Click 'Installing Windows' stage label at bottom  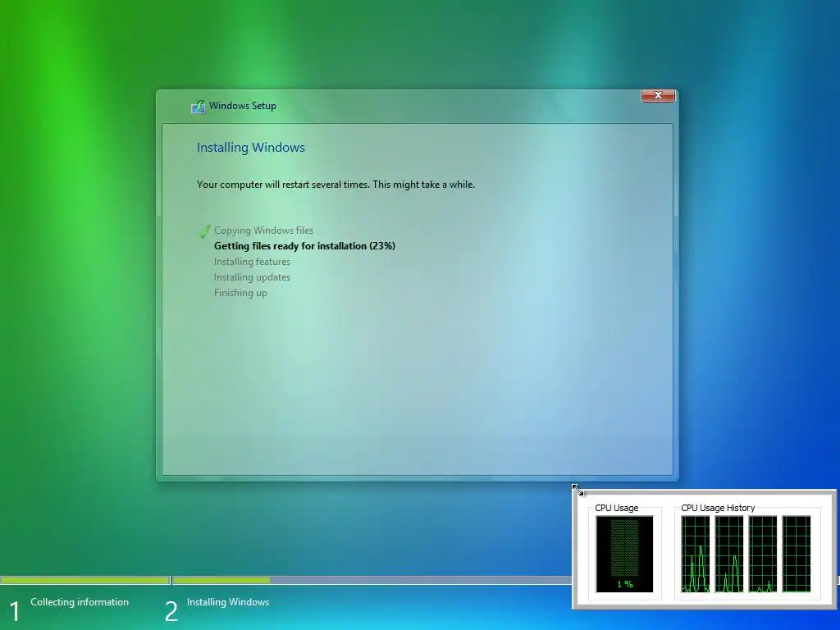228,602
